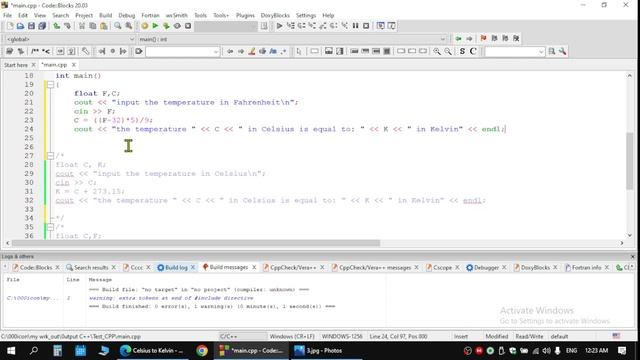640x360 pixels.
Task: Click the bold S source icon
Action: [x=462, y=51]
